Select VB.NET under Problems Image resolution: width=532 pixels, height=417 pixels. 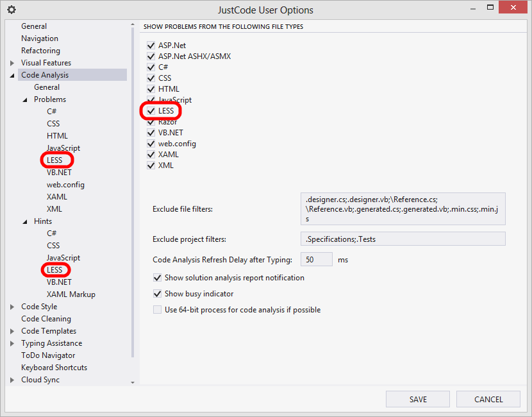click(60, 173)
